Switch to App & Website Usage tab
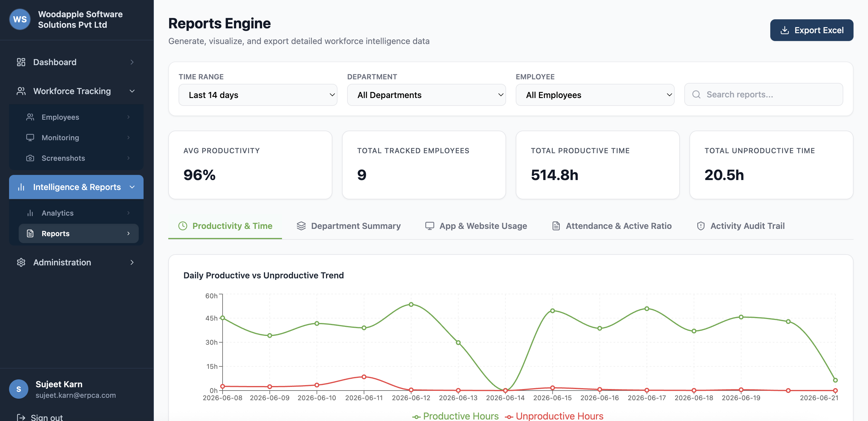The image size is (868, 421). 476,226
